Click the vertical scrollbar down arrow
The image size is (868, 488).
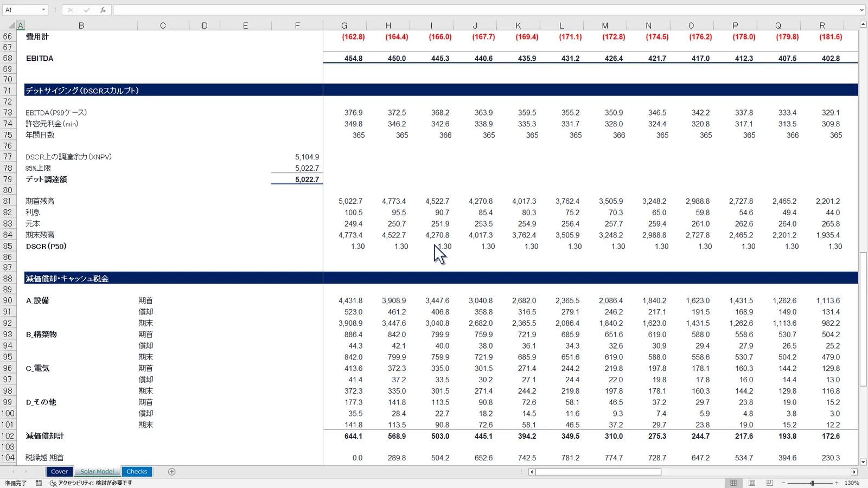[x=863, y=462]
